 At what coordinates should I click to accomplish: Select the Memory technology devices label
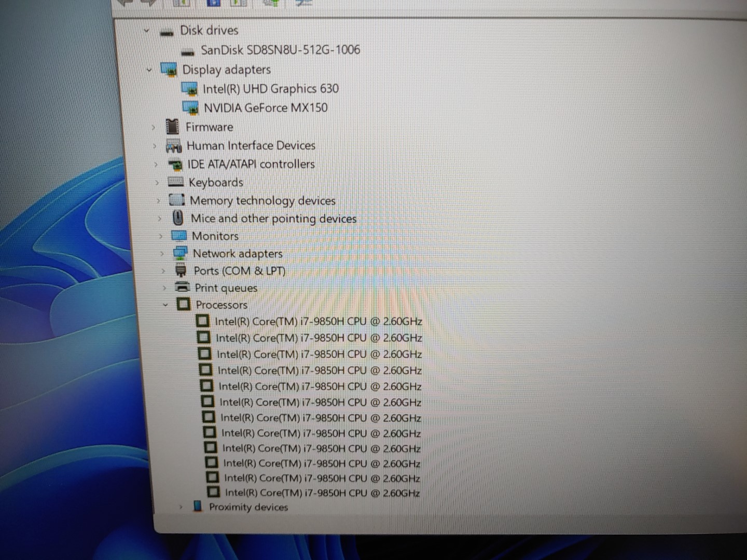262,201
